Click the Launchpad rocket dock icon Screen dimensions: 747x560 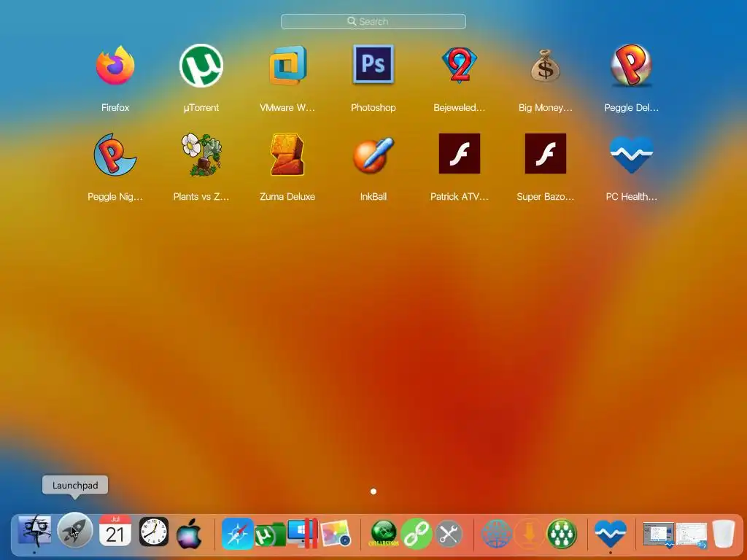75,531
